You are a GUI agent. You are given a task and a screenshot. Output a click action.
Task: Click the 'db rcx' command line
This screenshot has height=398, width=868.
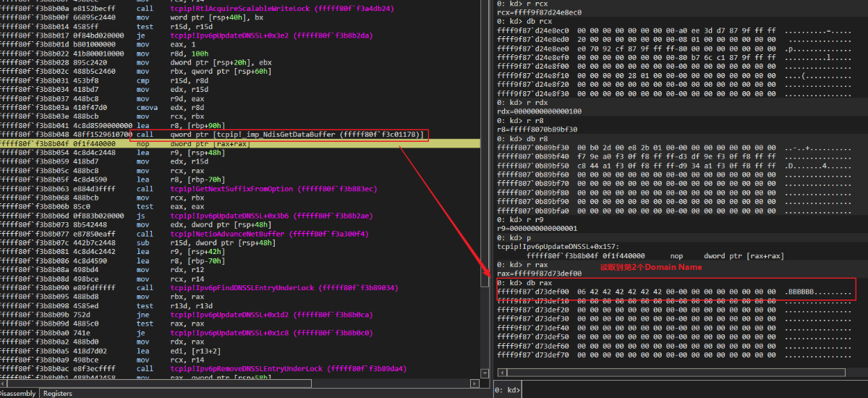pyautogui.click(x=525, y=22)
